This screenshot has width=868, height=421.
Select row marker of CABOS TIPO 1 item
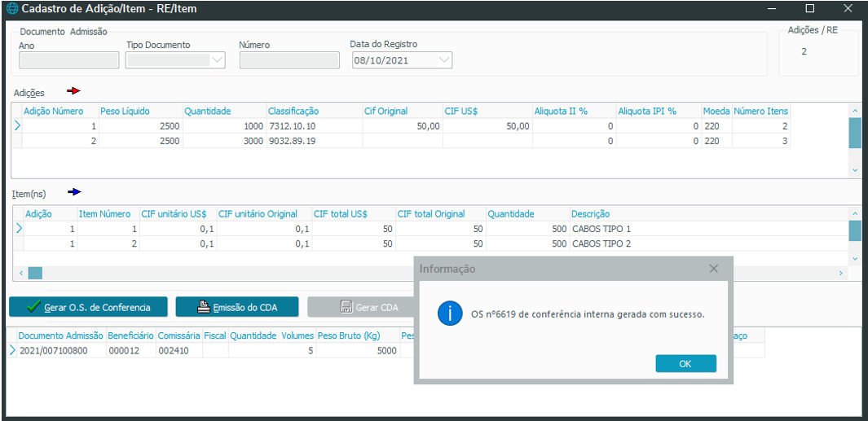[x=18, y=229]
